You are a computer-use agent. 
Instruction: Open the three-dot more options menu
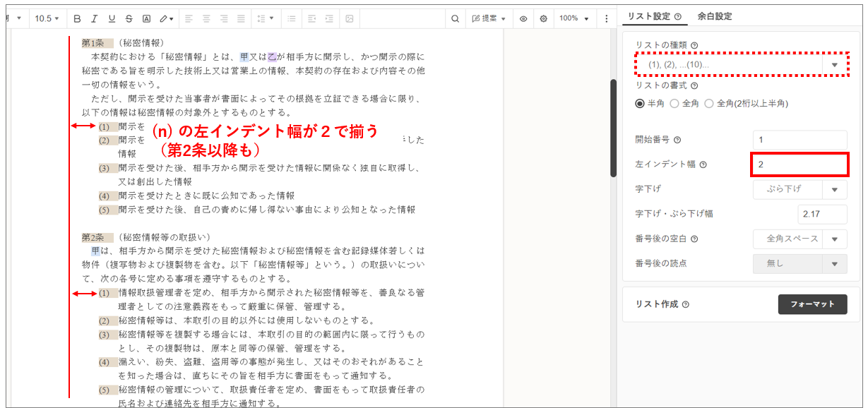(606, 18)
